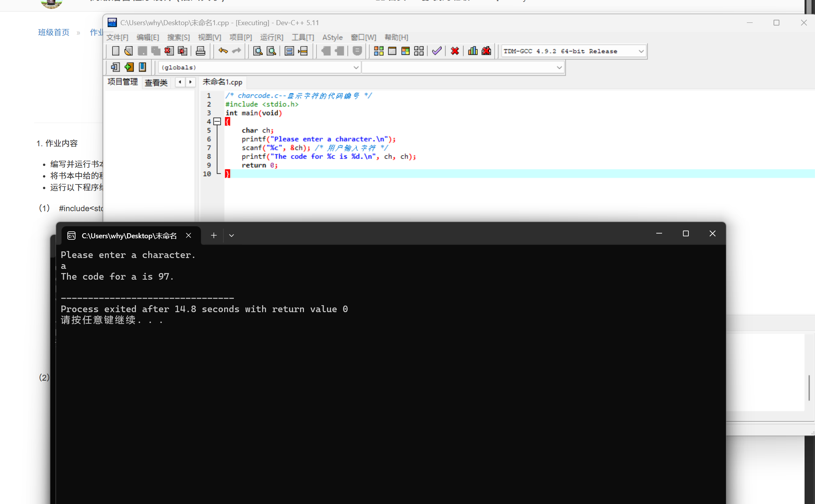Image resolution: width=815 pixels, height=504 pixels.
Task: Click the Profile analysis bar chart icon
Action: coord(473,51)
